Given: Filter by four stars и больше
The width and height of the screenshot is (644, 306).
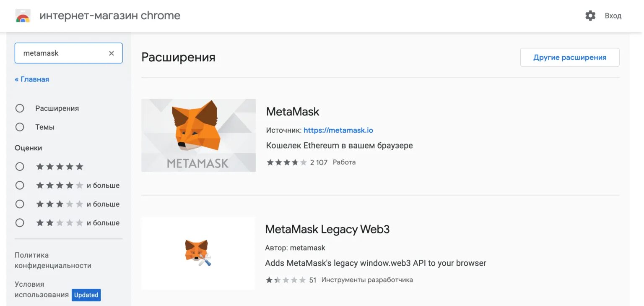Looking at the screenshot, I should tap(20, 185).
